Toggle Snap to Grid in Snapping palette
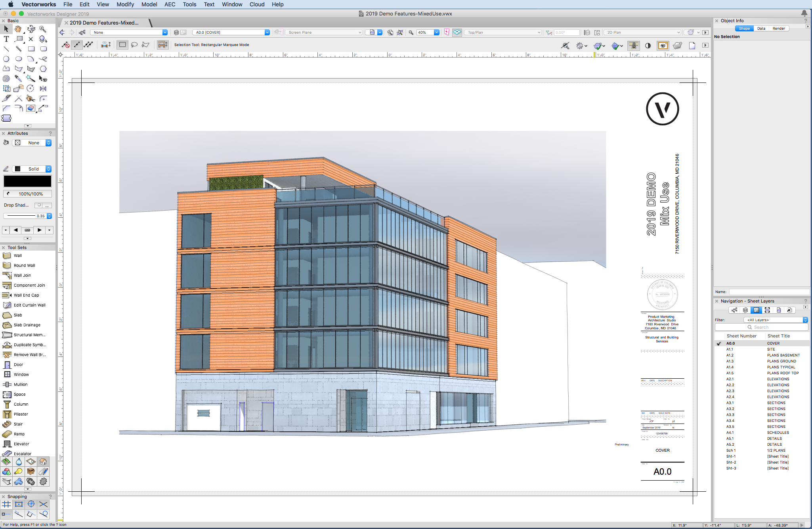Image resolution: width=812 pixels, height=529 pixels. click(6, 504)
